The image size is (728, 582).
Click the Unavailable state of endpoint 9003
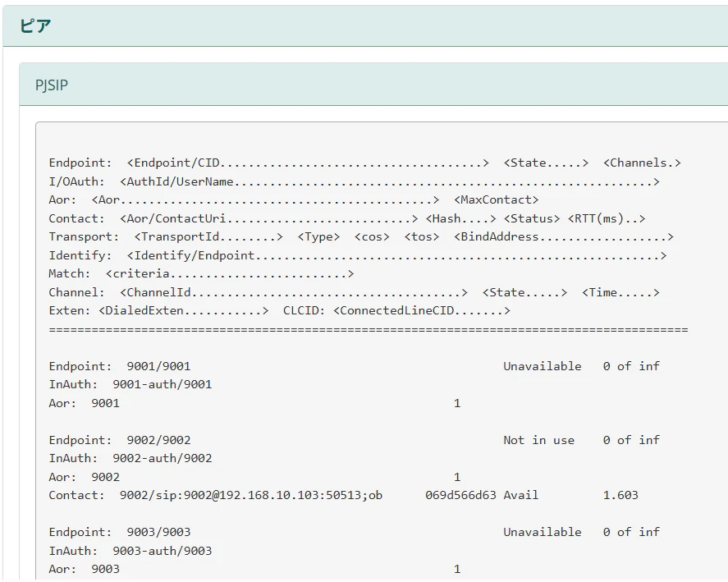pos(543,532)
